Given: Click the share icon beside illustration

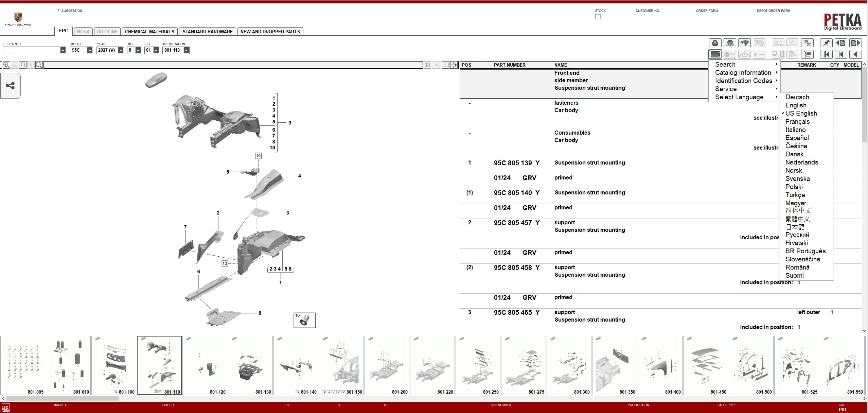Looking at the screenshot, I should tap(10, 86).
